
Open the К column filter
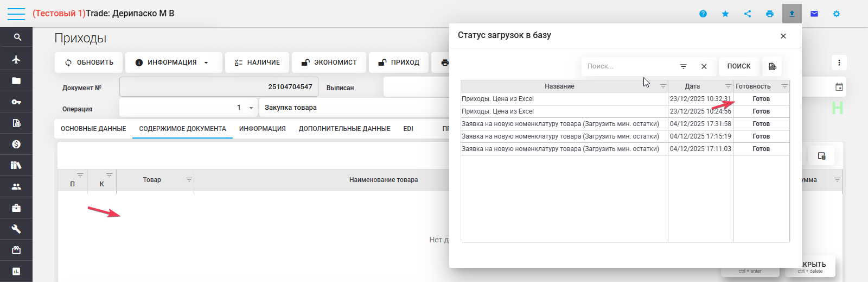click(x=109, y=175)
